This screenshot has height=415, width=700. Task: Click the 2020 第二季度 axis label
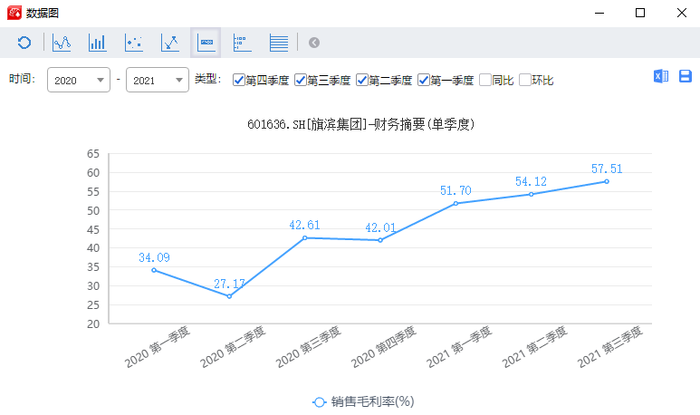[233, 347]
